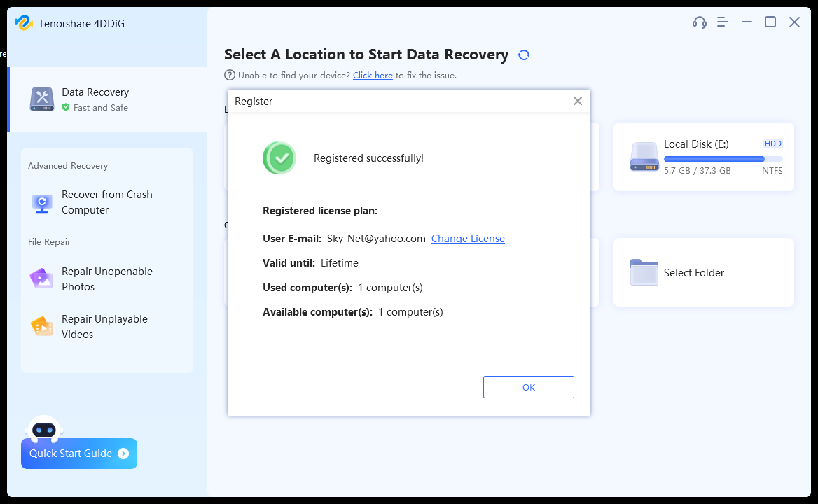Click the arrow on Quick Start Guide
The image size is (818, 504).
tap(124, 454)
